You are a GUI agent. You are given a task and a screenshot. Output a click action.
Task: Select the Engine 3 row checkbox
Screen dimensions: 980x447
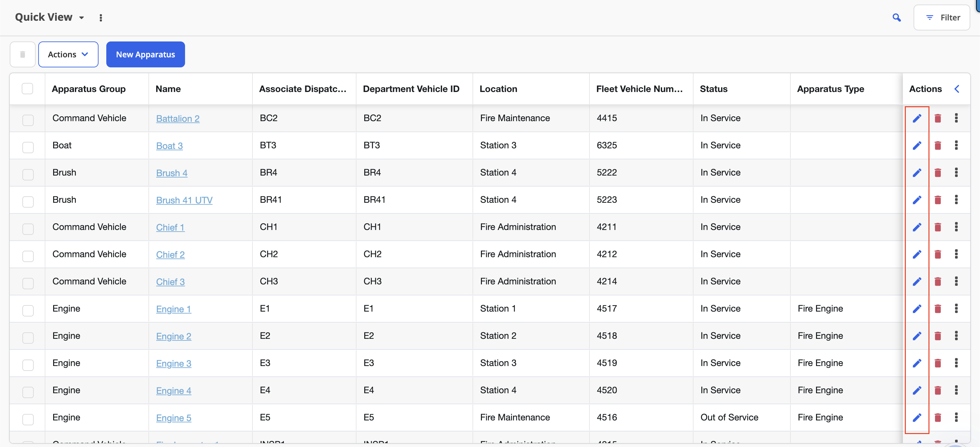28,365
